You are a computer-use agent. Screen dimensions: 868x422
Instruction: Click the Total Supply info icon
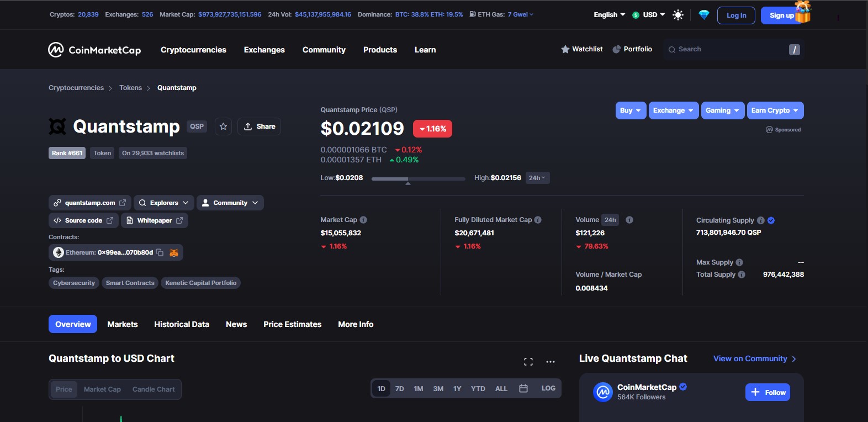coord(742,275)
